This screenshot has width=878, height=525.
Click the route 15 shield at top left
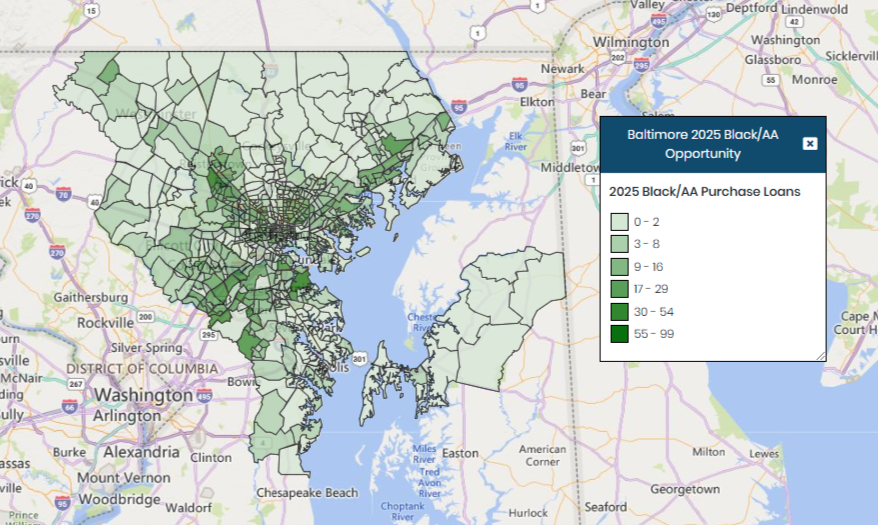point(91,10)
